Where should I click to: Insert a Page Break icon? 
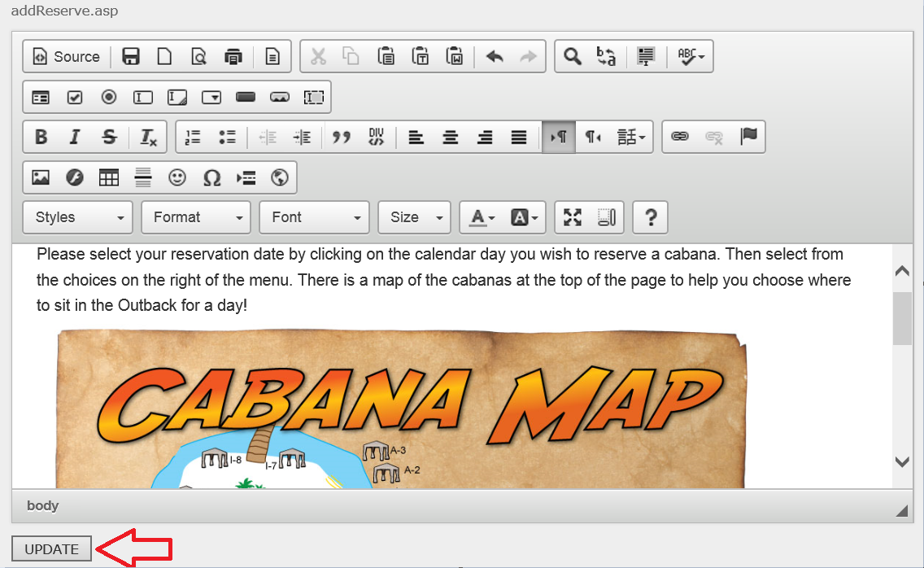coord(246,177)
